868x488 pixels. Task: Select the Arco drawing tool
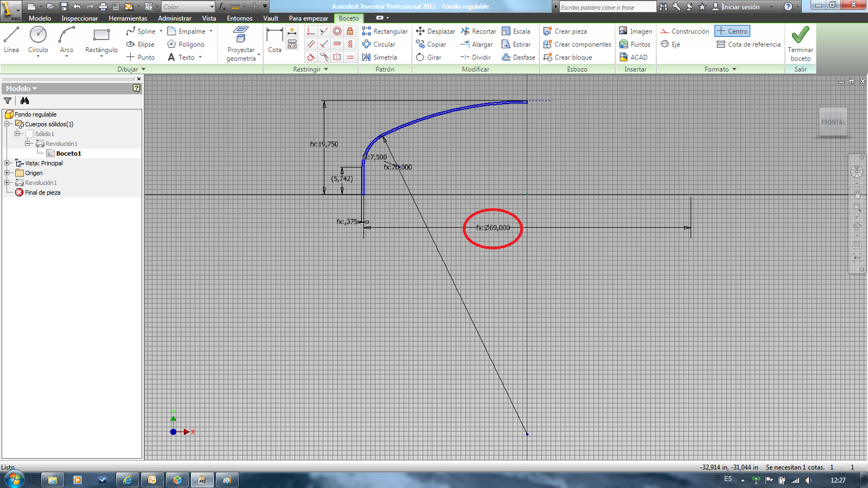coord(67,40)
